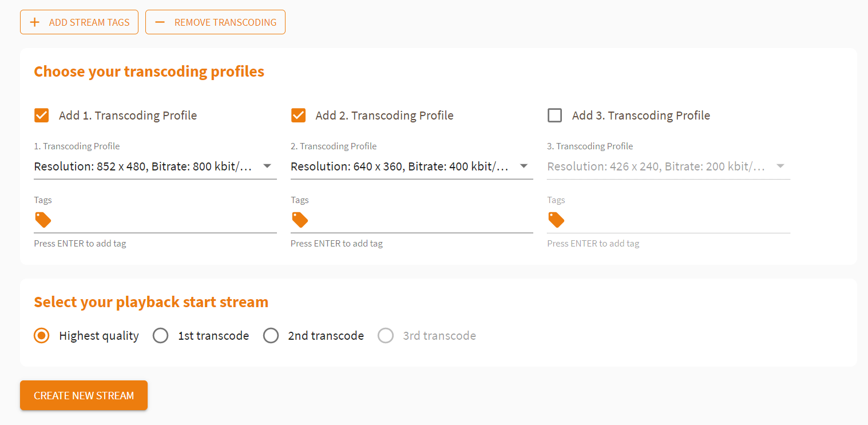Viewport: 868px width, 425px height.
Task: Click the plus icon on Add Stream Tags
Action: tap(34, 22)
